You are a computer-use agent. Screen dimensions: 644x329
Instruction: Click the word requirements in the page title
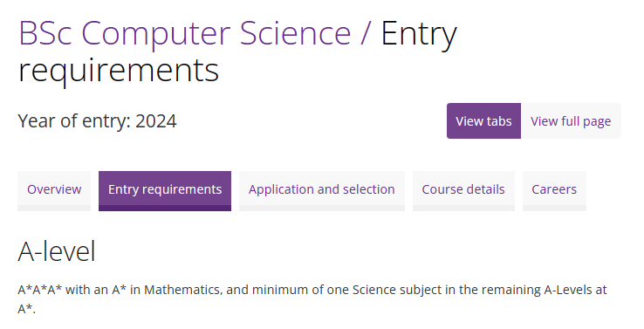(119, 71)
